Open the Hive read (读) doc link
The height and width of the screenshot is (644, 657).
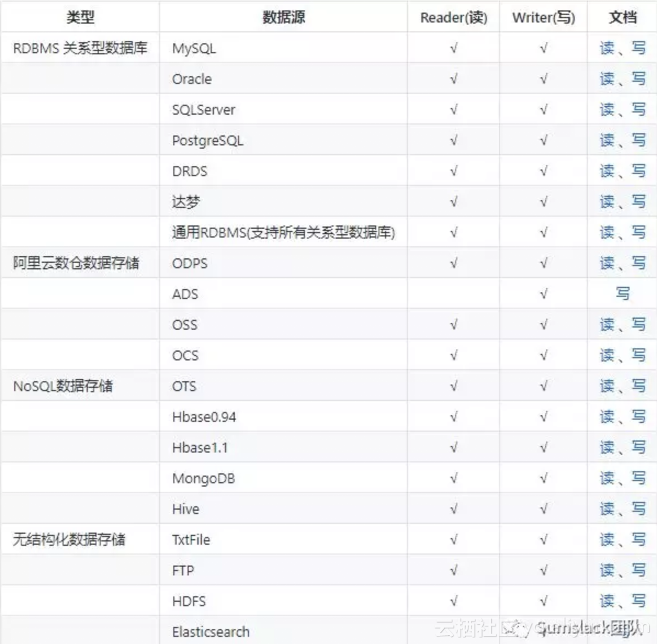607,509
